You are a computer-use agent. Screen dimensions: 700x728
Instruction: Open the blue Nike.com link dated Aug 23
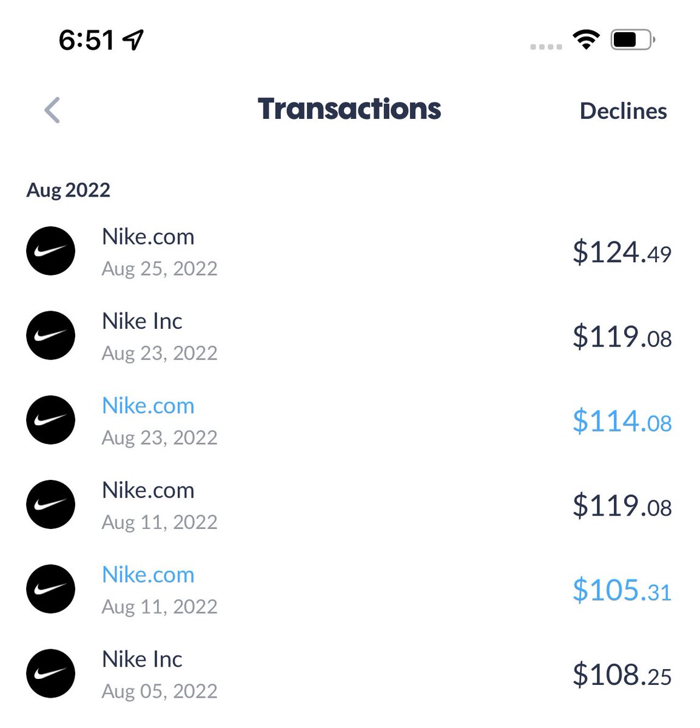click(148, 405)
